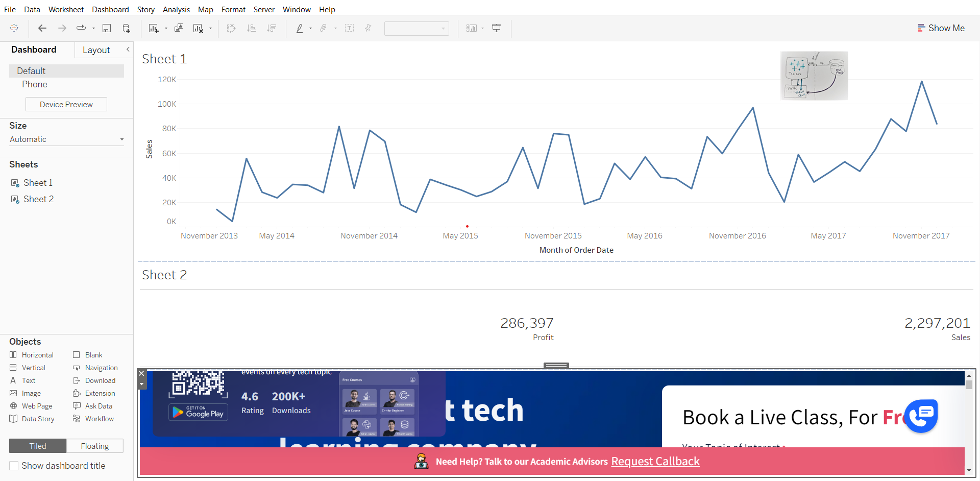980x481 pixels.
Task: Open the Analysis menu
Action: (176, 9)
